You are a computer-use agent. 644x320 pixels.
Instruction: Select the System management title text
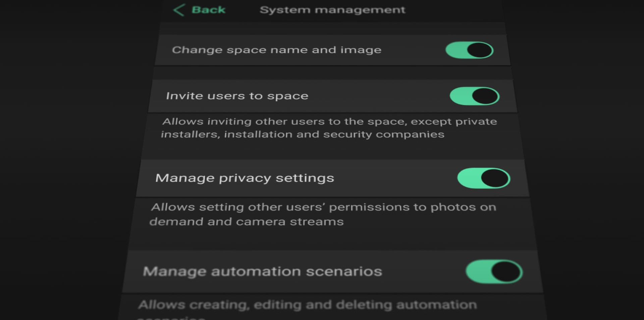click(332, 10)
